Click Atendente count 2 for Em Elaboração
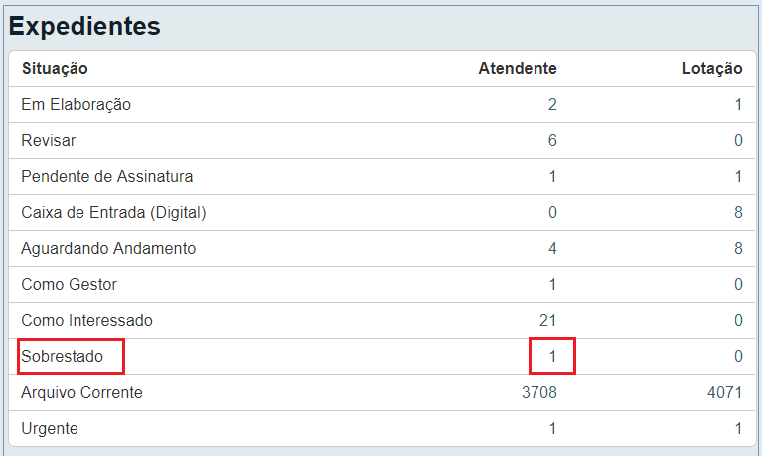 [x=552, y=105]
